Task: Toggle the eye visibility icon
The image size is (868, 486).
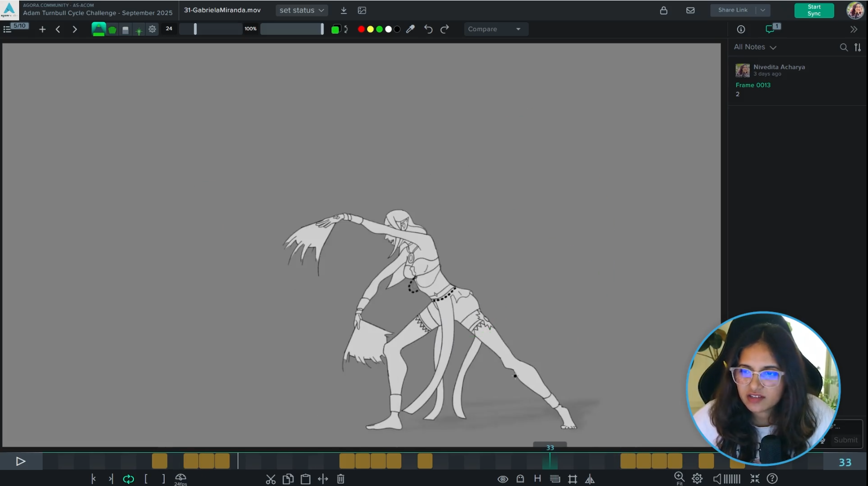Action: pyautogui.click(x=502, y=479)
